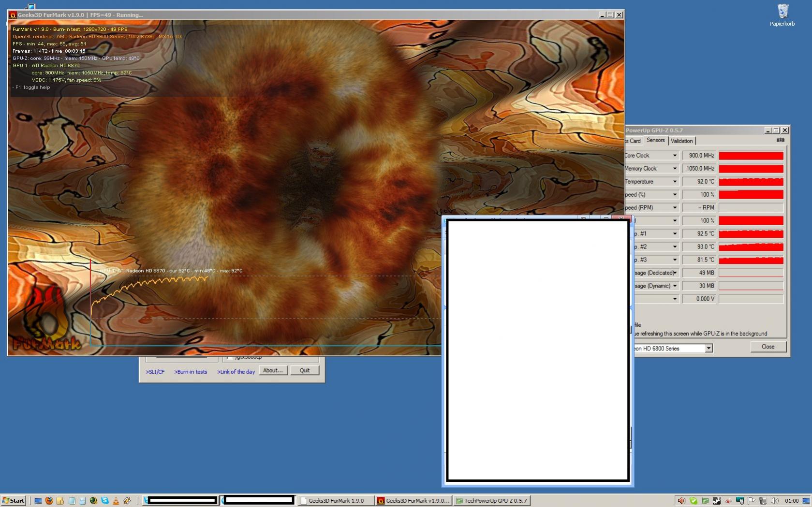Click the last quick launch icon after VLC
The width and height of the screenshot is (812, 507).
[x=127, y=501]
